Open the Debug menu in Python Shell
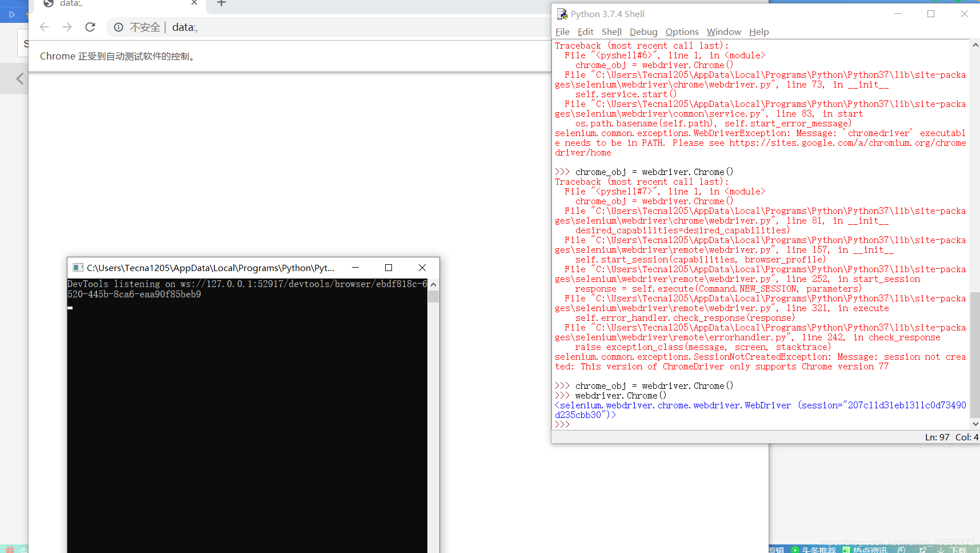The image size is (980, 553). pyautogui.click(x=643, y=32)
